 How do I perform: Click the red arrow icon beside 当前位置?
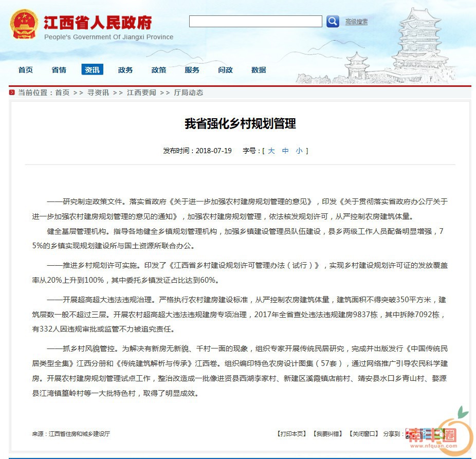12,93
